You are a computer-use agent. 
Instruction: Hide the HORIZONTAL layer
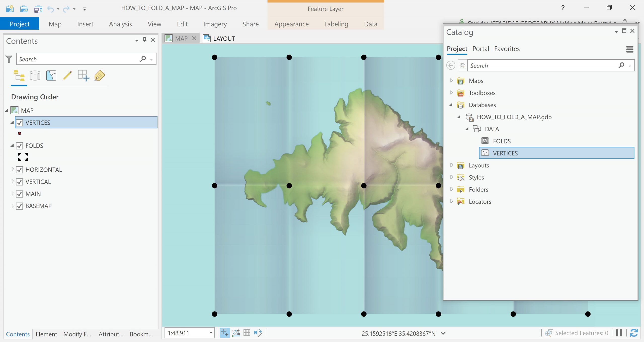20,170
